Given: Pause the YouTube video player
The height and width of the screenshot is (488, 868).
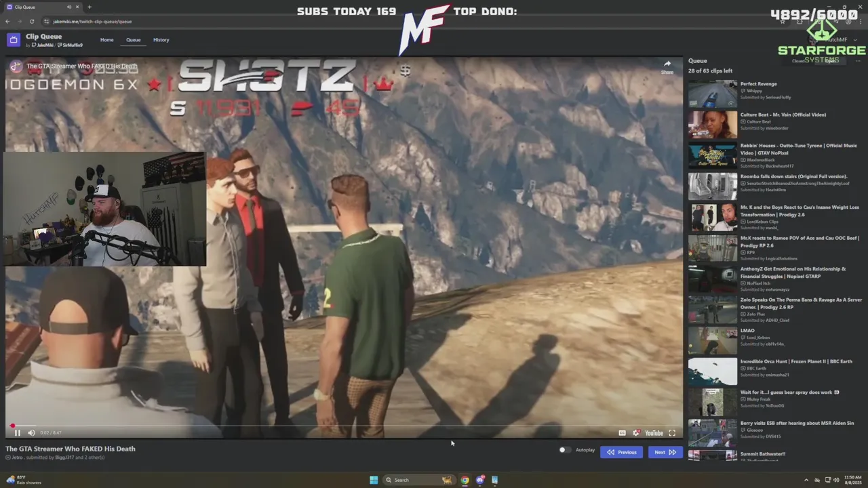Looking at the screenshot, I should tap(18, 432).
